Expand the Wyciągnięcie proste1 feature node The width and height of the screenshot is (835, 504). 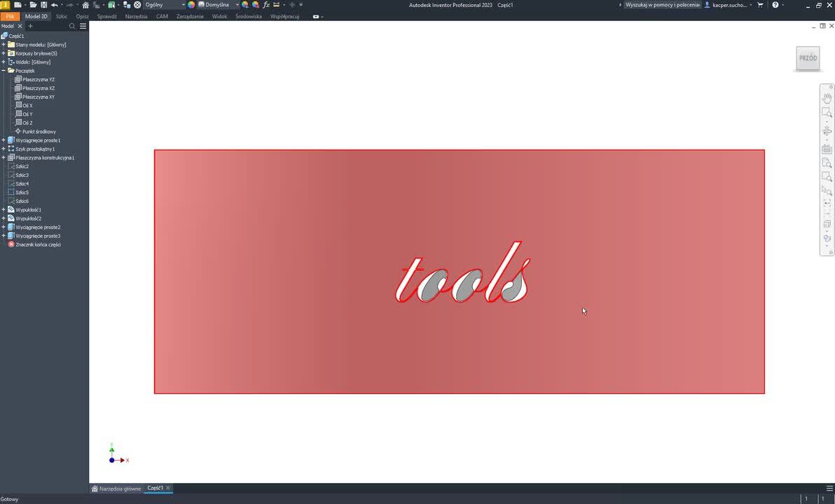pos(4,140)
